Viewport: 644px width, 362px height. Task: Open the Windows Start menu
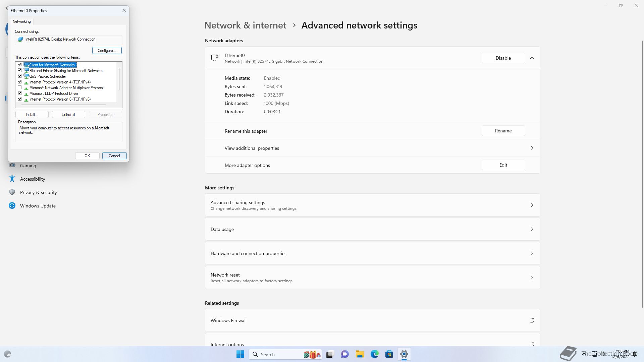point(240,354)
